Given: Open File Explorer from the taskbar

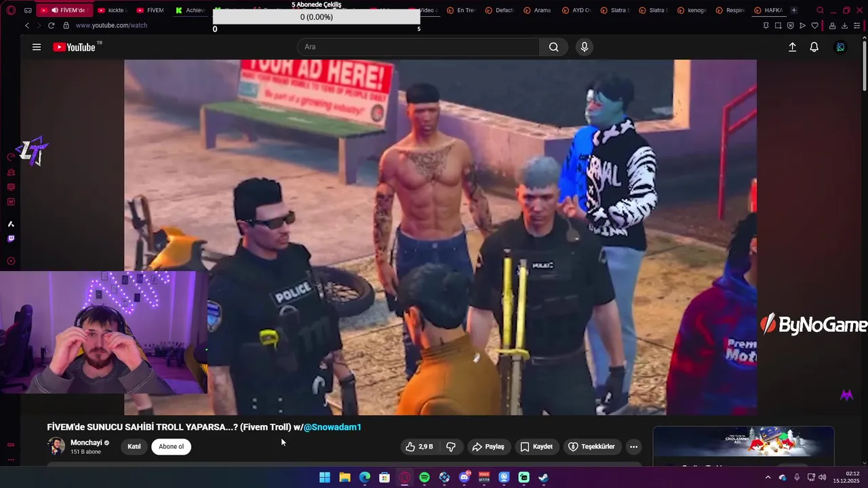Looking at the screenshot, I should [344, 477].
